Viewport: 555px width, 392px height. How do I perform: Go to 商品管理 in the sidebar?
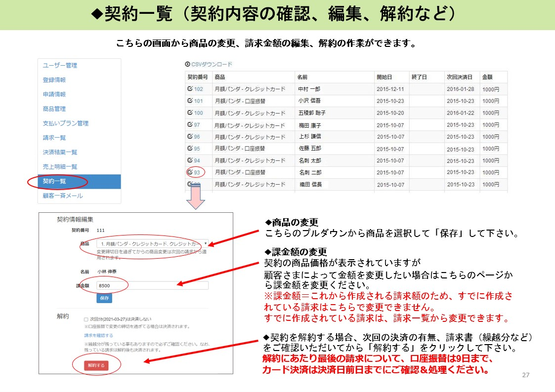coord(54,109)
